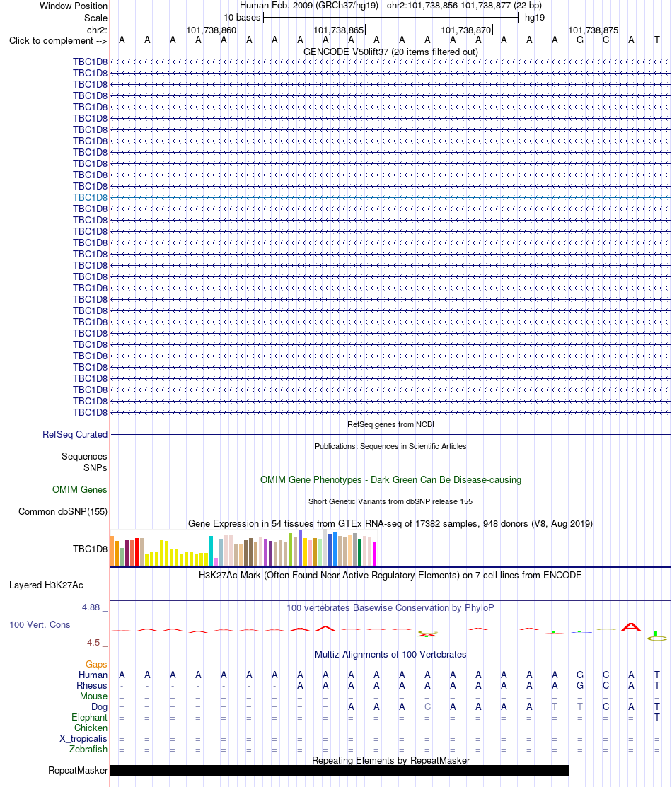Click the T base in the Elephant alignment row

tap(657, 717)
